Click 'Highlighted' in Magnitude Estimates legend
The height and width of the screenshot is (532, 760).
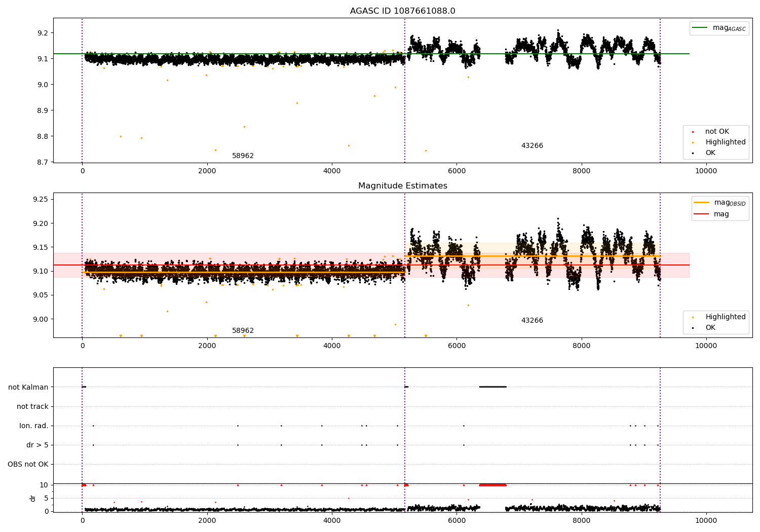point(726,317)
